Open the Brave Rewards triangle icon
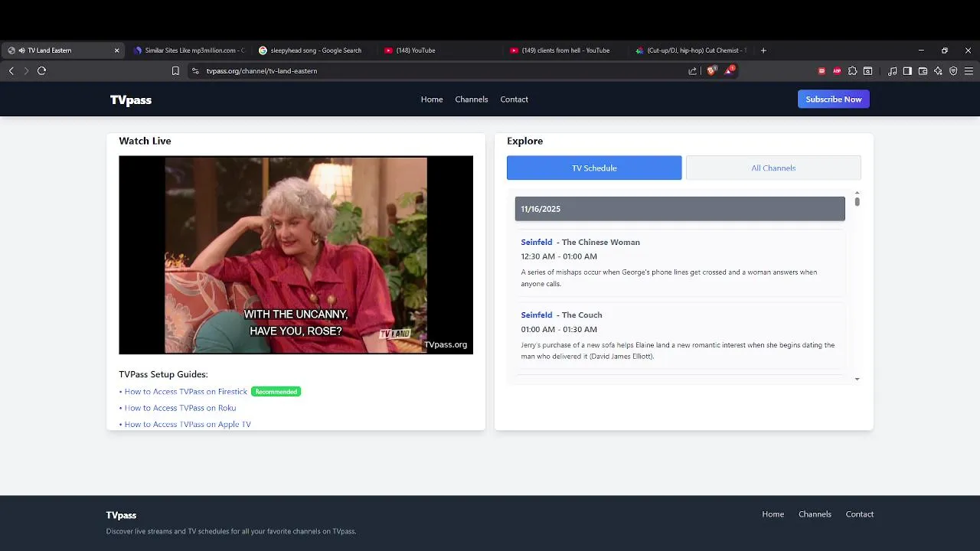This screenshot has width=980, height=551. click(x=729, y=70)
